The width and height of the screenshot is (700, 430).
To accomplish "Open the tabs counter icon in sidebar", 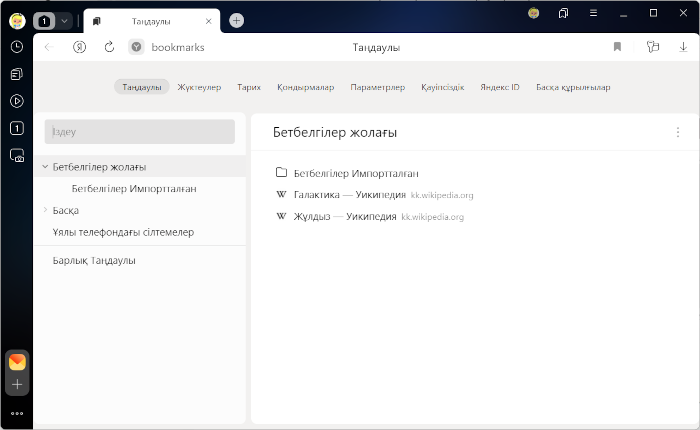I will coord(17,129).
